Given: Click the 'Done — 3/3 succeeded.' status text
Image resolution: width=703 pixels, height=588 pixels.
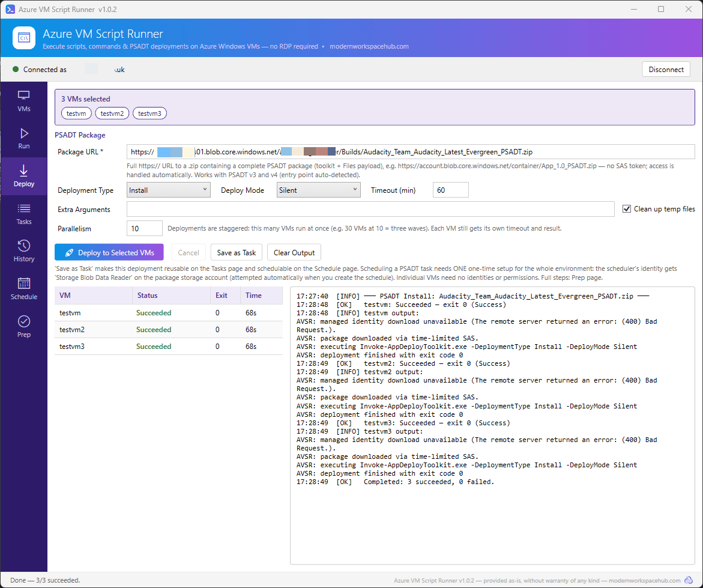Looking at the screenshot, I should 45,580.
